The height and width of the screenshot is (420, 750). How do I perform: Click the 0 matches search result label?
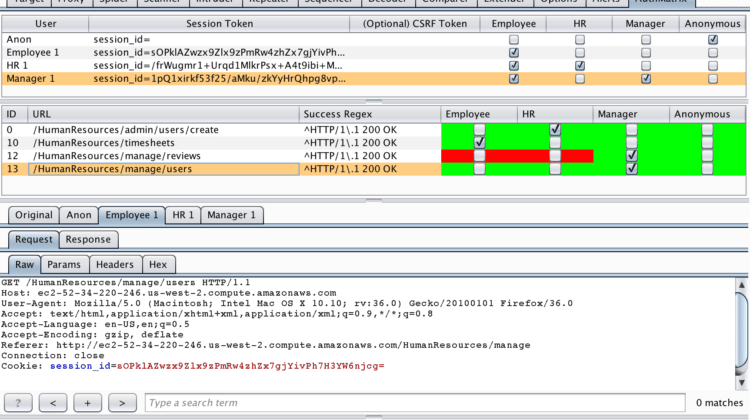(x=719, y=403)
